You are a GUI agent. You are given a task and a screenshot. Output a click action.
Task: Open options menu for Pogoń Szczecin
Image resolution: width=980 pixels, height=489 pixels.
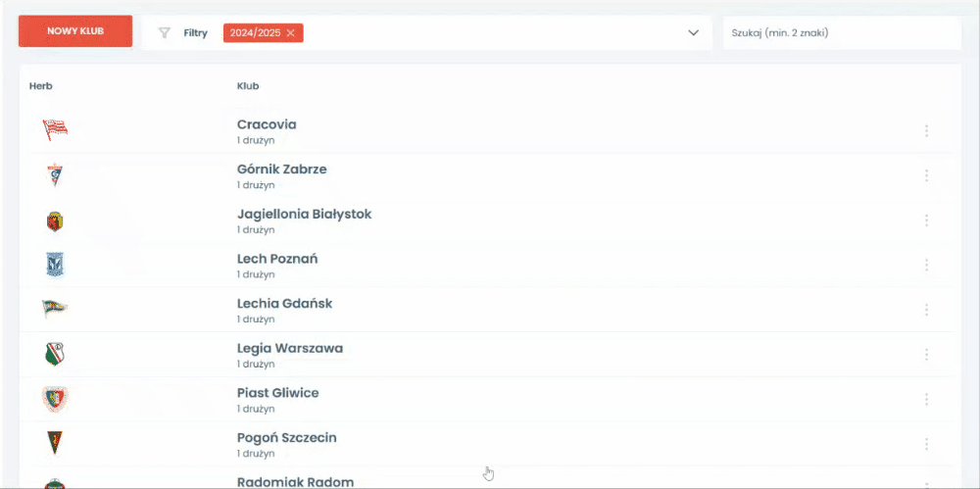926,444
